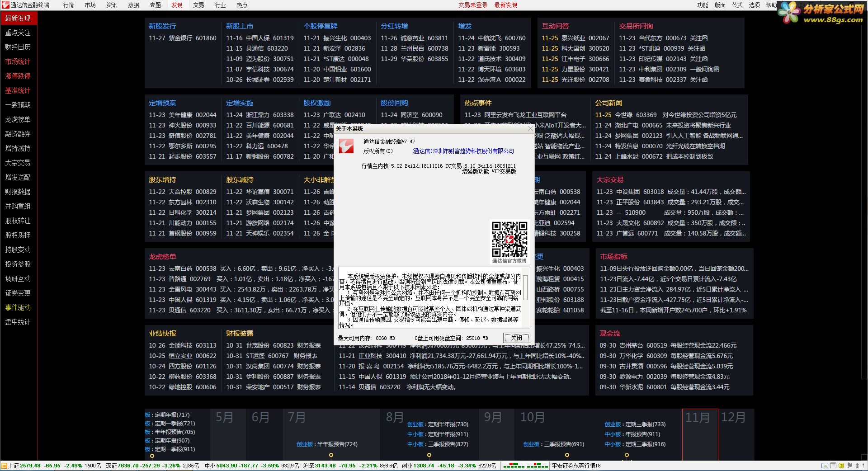The height and width of the screenshot is (471, 868).
Task: Open the 行业 menu
Action: tap(221, 5)
